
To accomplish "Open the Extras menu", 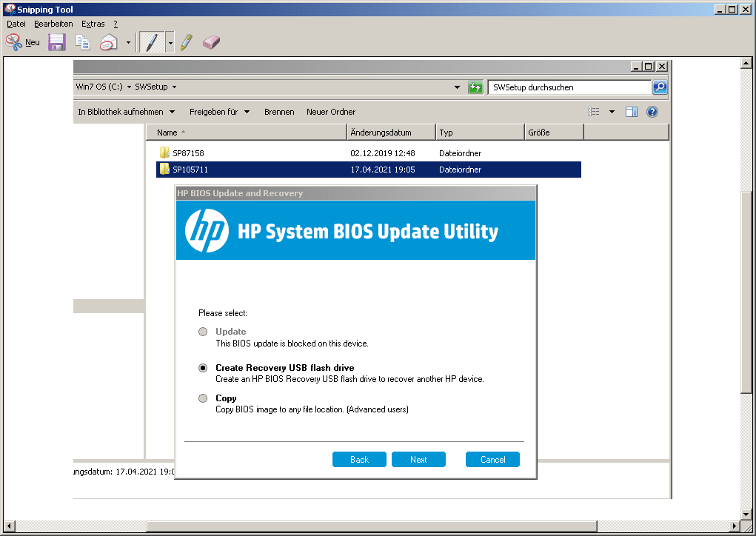I will 93,24.
